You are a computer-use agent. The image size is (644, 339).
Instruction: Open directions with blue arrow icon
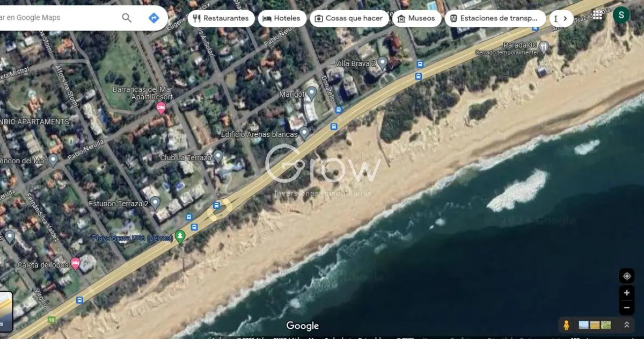click(153, 18)
